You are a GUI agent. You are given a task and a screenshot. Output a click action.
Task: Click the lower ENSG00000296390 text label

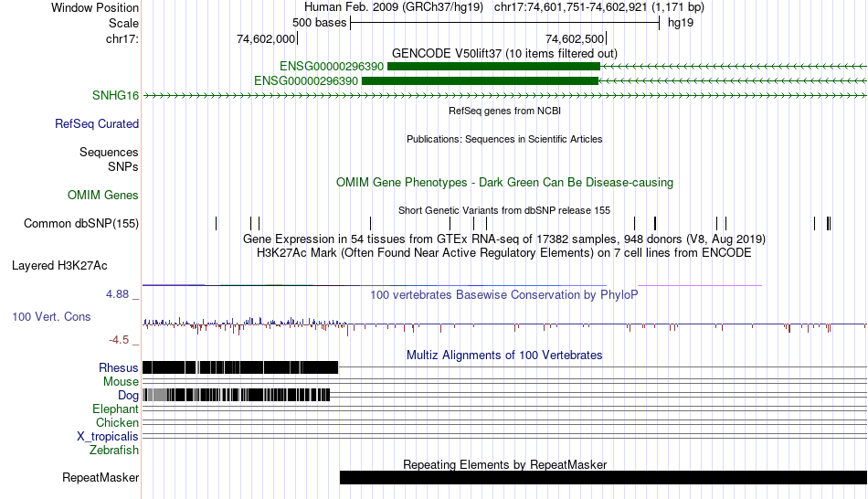(x=305, y=80)
